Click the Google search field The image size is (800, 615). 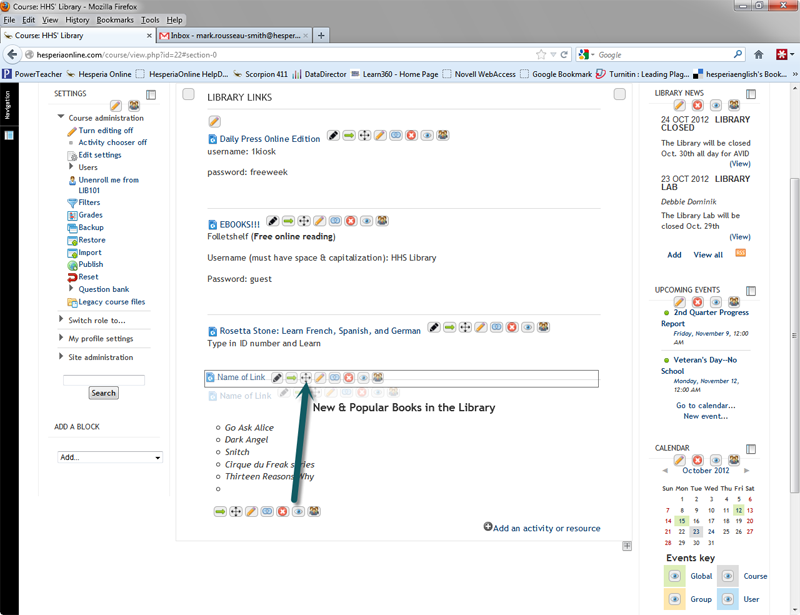click(665, 55)
